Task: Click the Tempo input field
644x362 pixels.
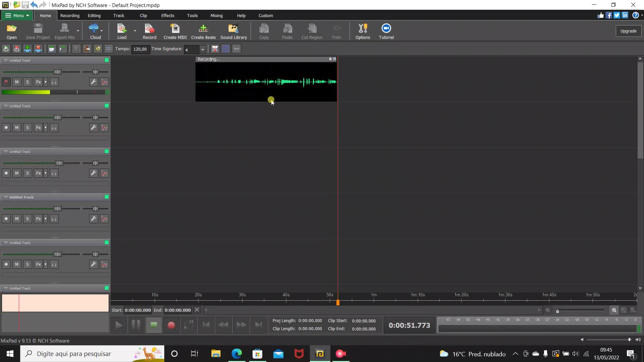Action: pos(140,49)
